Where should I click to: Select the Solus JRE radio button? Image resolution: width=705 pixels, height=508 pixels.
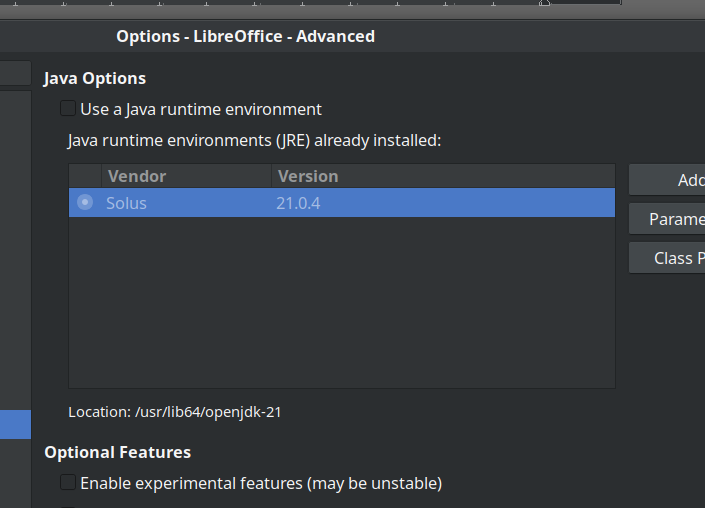click(85, 203)
